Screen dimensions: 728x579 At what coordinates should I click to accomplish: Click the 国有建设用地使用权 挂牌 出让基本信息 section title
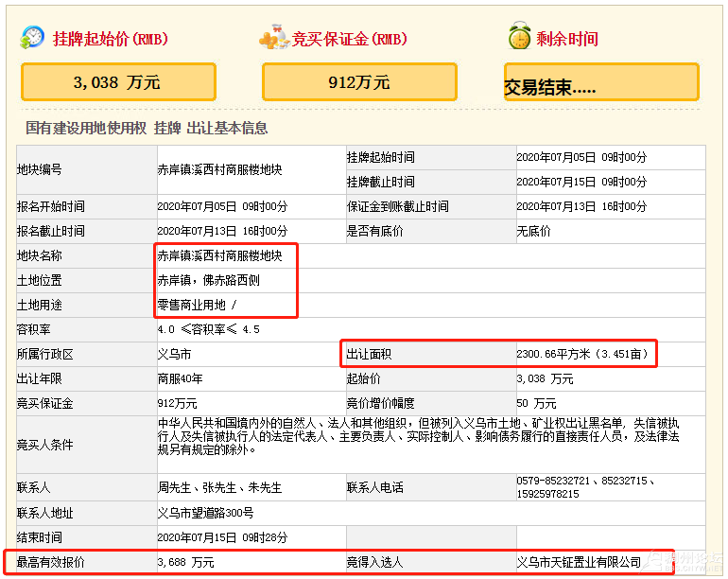coord(147,128)
